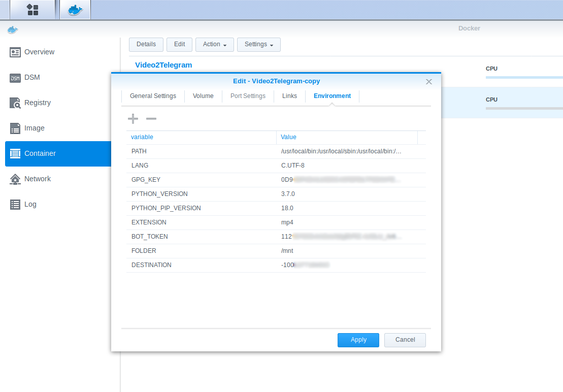
Task: Cancel the edit dialog
Action: [x=405, y=340]
